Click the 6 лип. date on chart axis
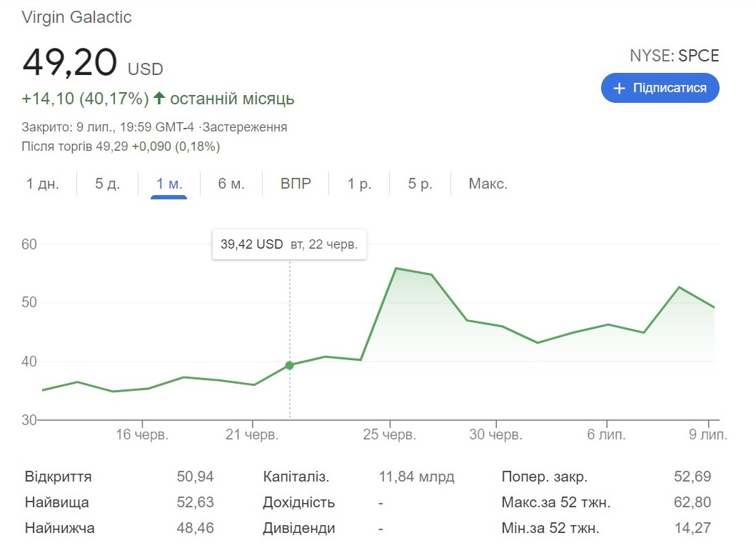 coord(606,434)
